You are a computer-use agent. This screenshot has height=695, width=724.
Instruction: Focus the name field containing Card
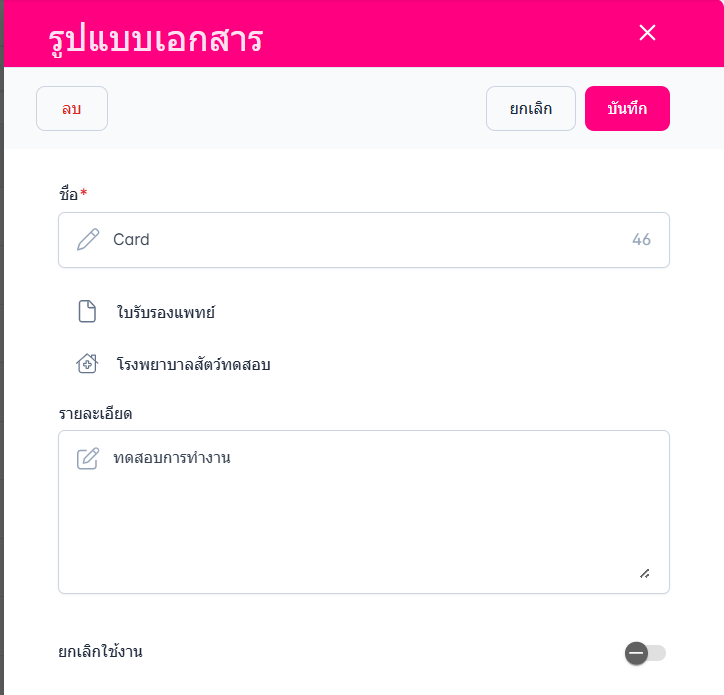point(360,240)
